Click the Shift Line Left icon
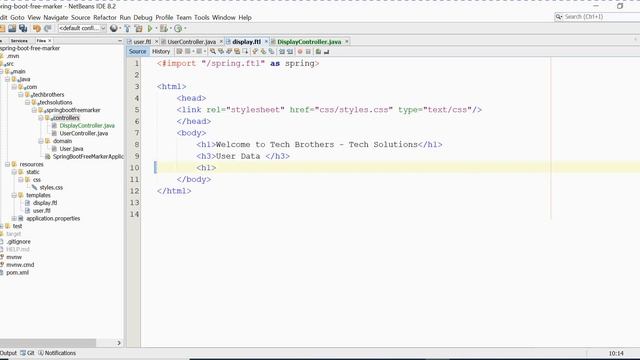Image resolution: width=640 pixels, height=360 pixels. click(281, 51)
